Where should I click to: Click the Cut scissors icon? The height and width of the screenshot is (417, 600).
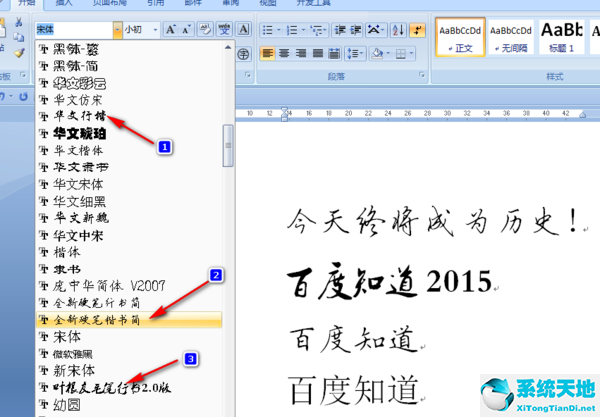[18, 22]
